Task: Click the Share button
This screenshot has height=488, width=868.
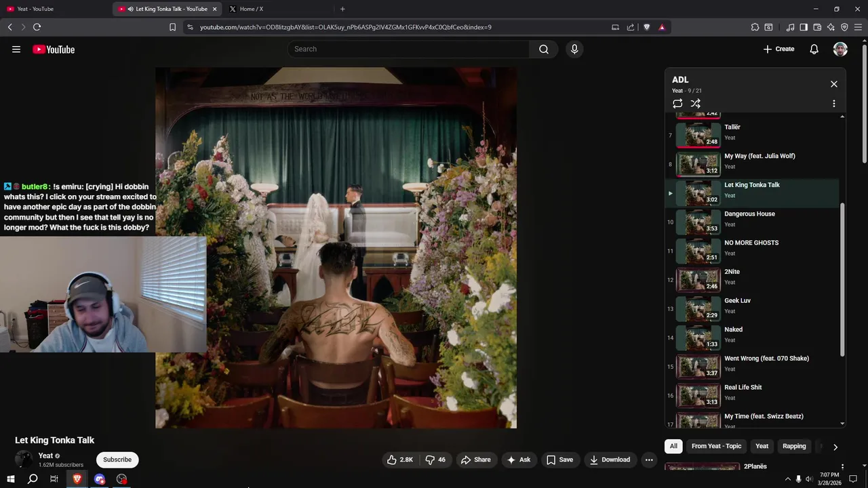Action: [x=475, y=460]
